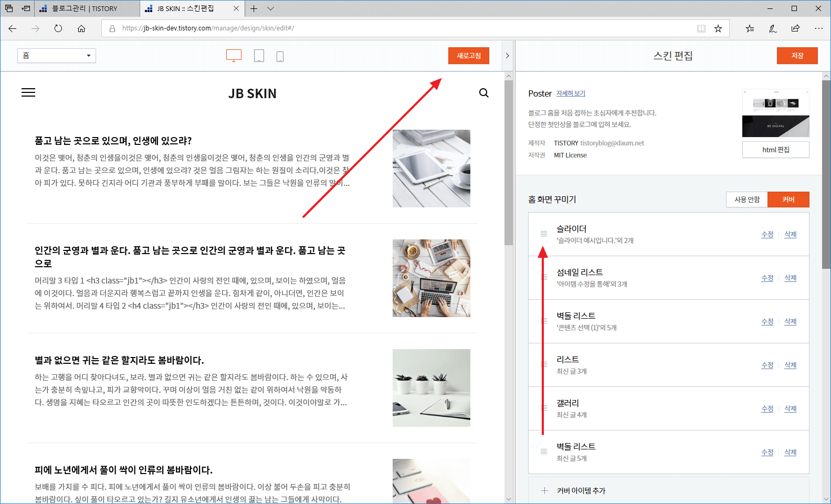Click search magnifier icon in blog preview
831x504 pixels.
coord(484,93)
